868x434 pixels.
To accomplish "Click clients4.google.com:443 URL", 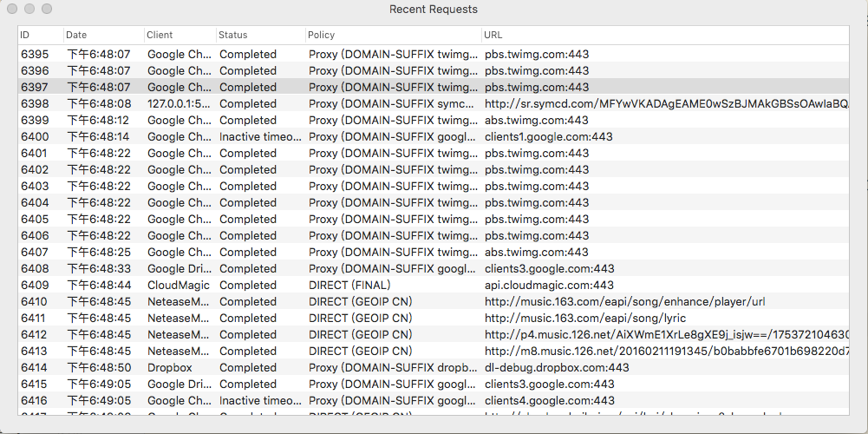I will (x=550, y=401).
